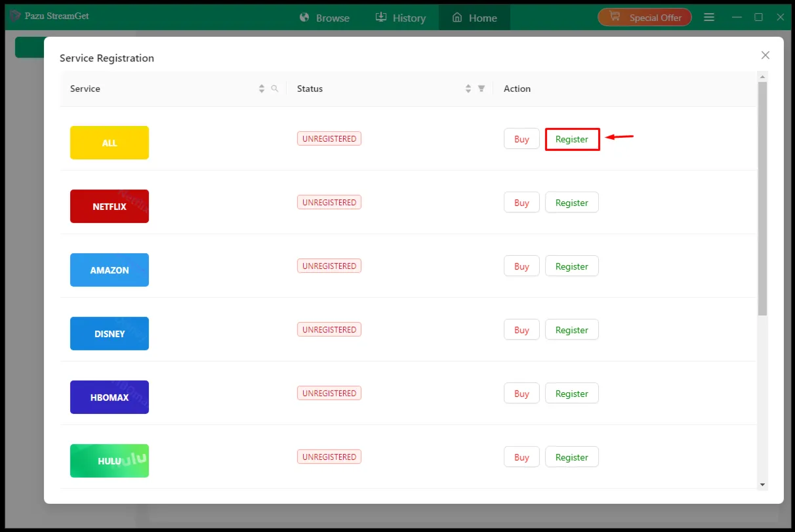The width and height of the screenshot is (795, 532).
Task: Register the ALL services license
Action: tap(572, 139)
